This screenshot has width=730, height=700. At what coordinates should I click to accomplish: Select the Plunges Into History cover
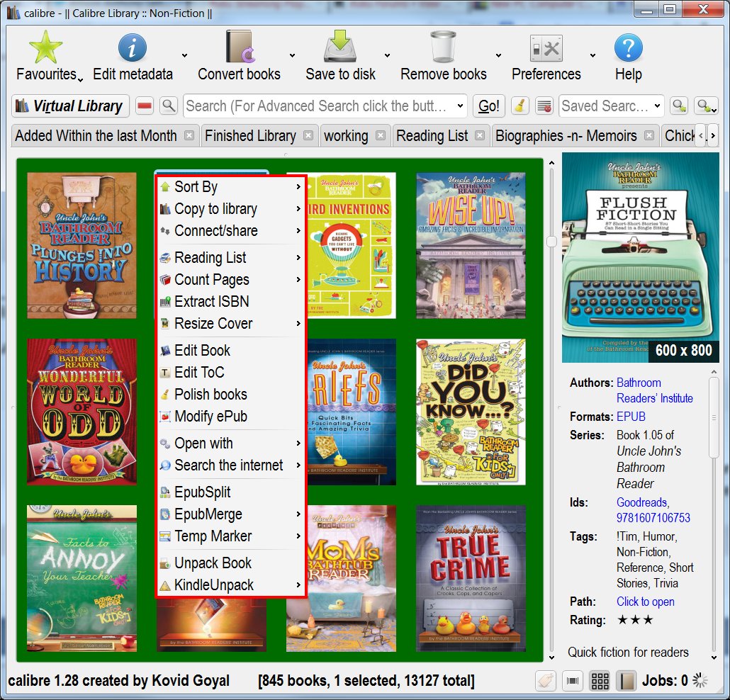point(82,246)
